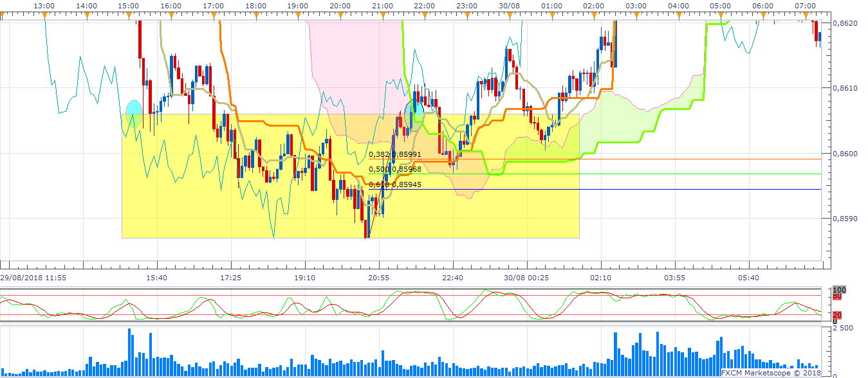Viewport: 868px width, 378px height.
Task: Select the Fibonacci label 0,382 0,85991
Action: (x=395, y=154)
